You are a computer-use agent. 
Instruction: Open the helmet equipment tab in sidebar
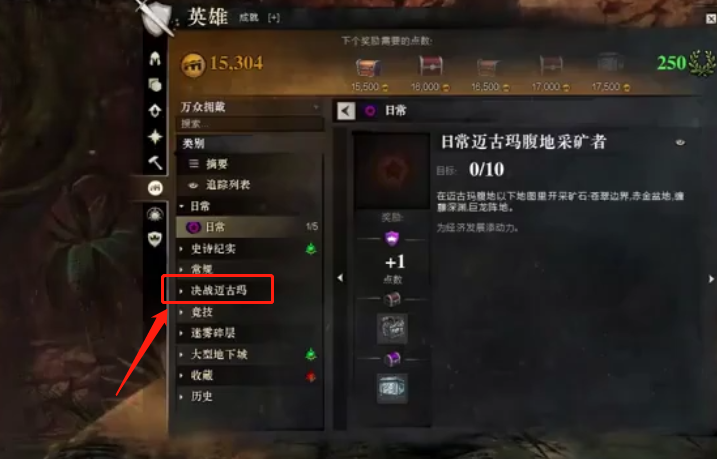click(x=155, y=59)
